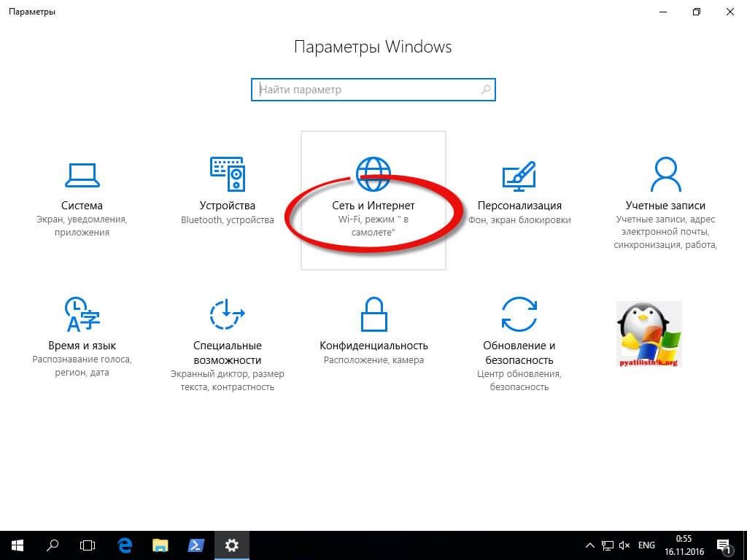Viewport: 747px width, 560px height.
Task: Click the Конфиденциальность label
Action: coord(374,346)
